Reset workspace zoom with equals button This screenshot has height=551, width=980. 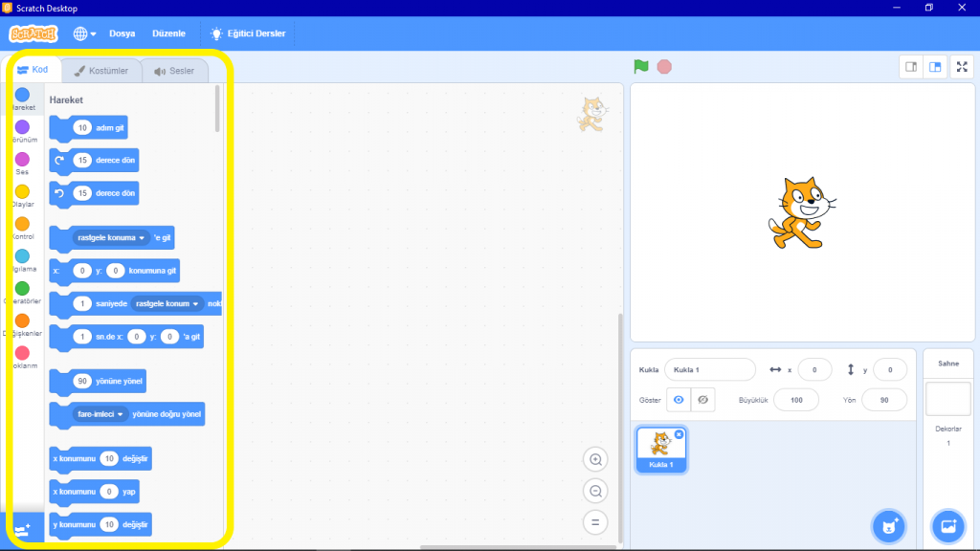tap(595, 522)
